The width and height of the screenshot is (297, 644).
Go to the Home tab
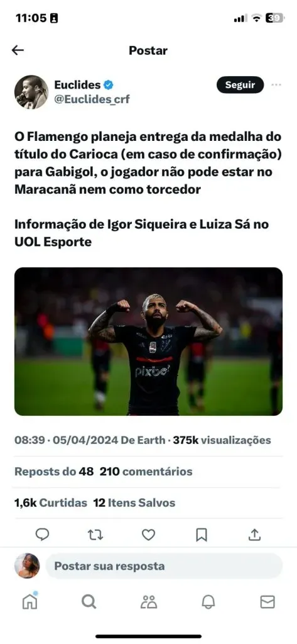click(30, 602)
